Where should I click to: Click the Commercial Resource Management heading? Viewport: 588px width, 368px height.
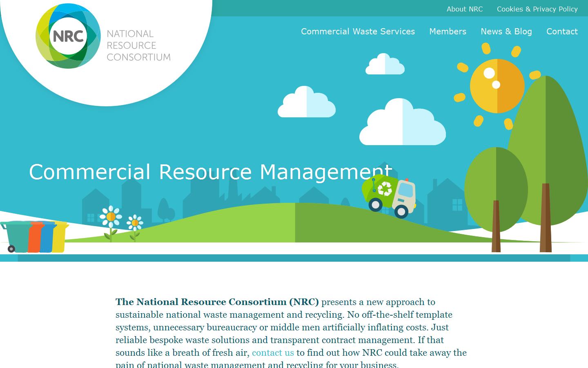[210, 172]
